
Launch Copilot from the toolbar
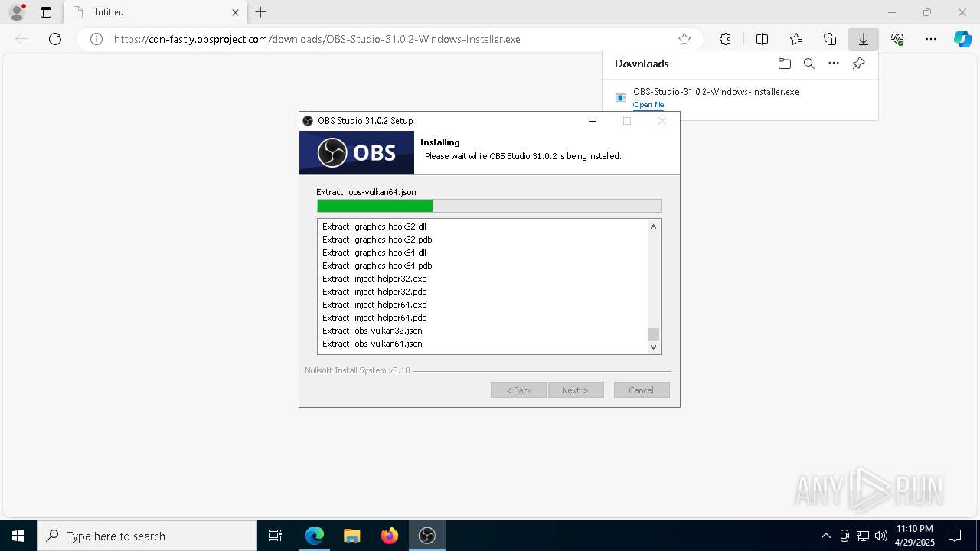coord(962,39)
